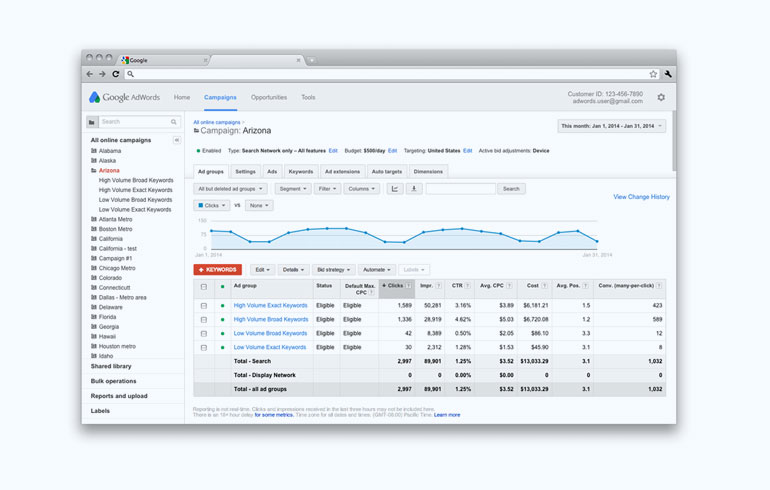Switch to the Keywords tab

pyautogui.click(x=300, y=172)
